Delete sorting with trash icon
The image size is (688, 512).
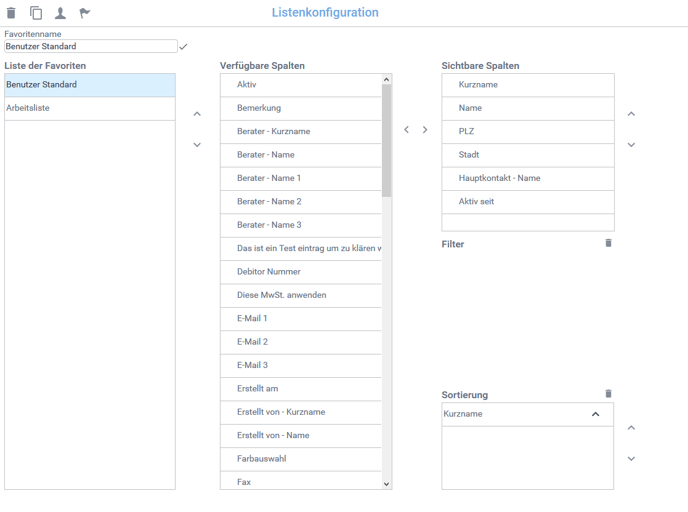click(608, 394)
